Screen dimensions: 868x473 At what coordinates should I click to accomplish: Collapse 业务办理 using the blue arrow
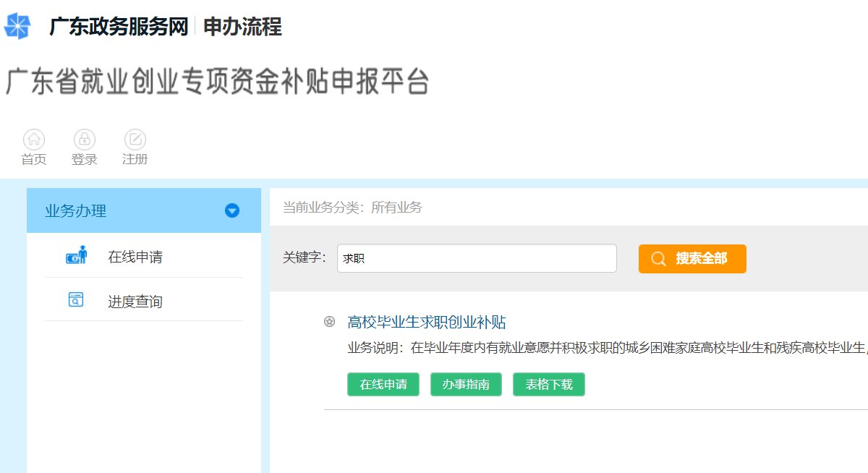click(x=231, y=211)
